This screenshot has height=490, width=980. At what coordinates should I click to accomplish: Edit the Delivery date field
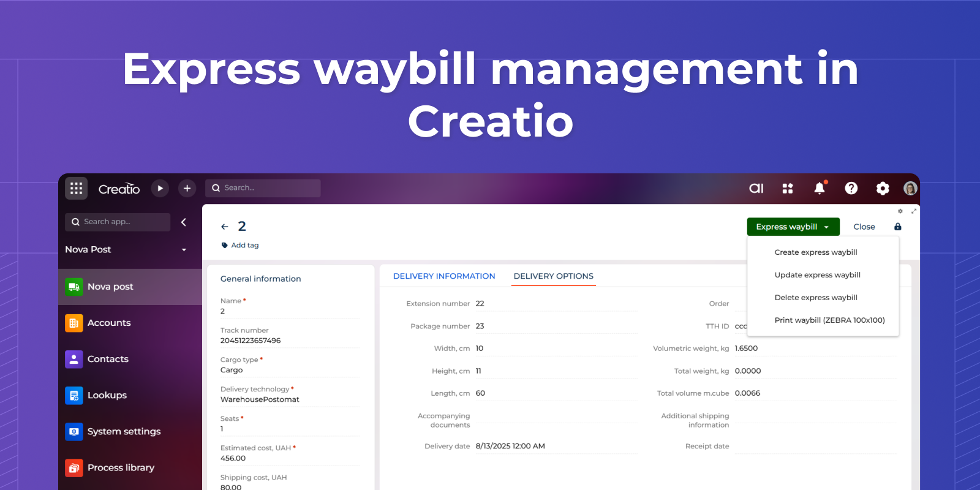pos(556,447)
